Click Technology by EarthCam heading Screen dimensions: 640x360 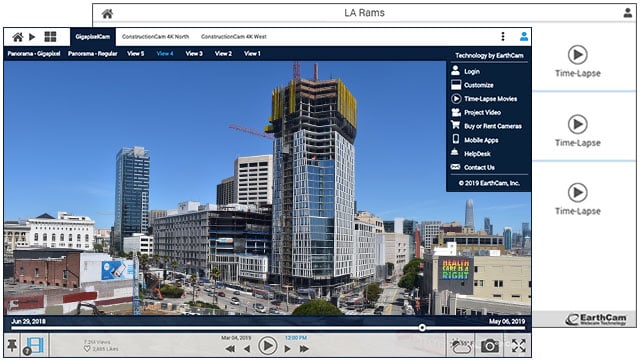(x=489, y=56)
